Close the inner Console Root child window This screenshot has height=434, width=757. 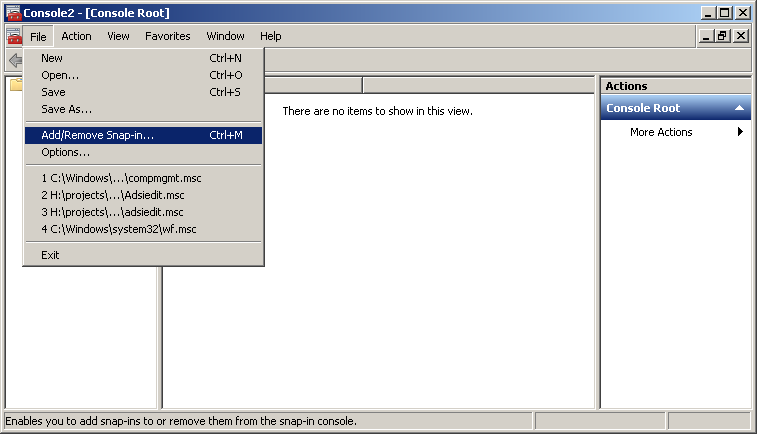[x=741, y=36]
